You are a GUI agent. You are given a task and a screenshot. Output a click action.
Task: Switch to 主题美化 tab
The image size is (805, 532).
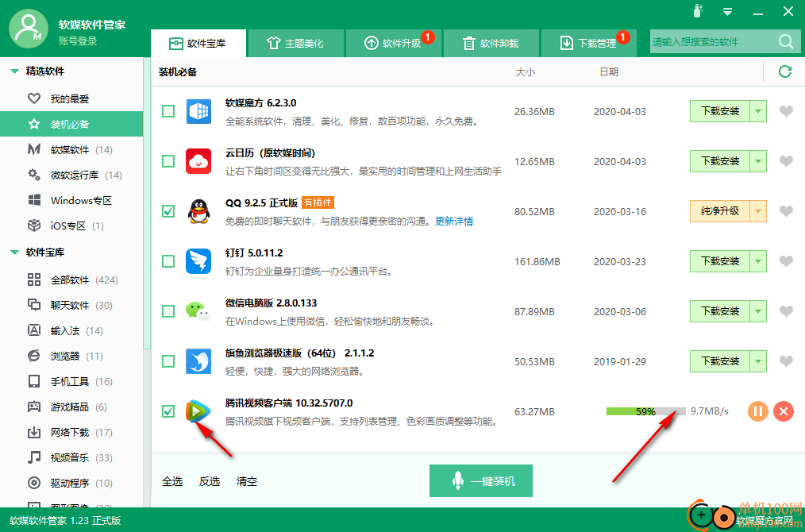[x=295, y=43]
